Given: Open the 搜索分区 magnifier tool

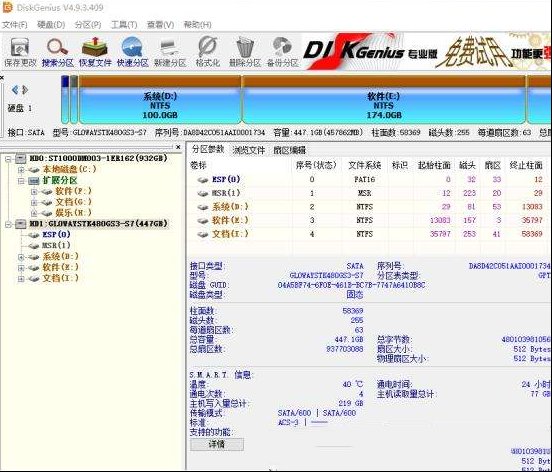Looking at the screenshot, I should click(57, 52).
